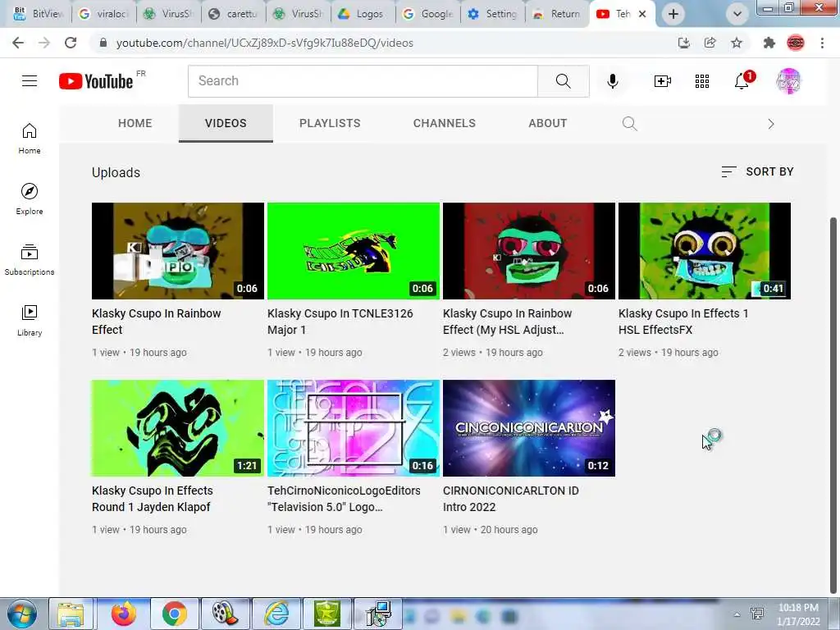Open the Effects 1 HSL EffectsFX thumbnail

pyautogui.click(x=705, y=251)
